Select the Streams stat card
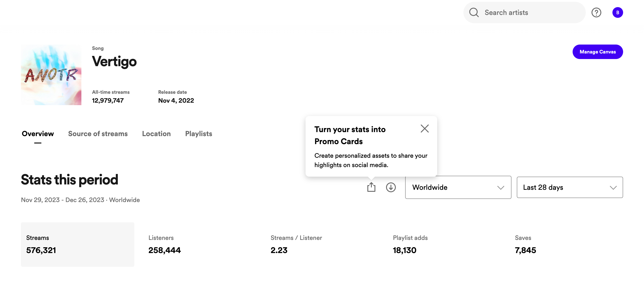The height and width of the screenshot is (282, 644). click(78, 244)
